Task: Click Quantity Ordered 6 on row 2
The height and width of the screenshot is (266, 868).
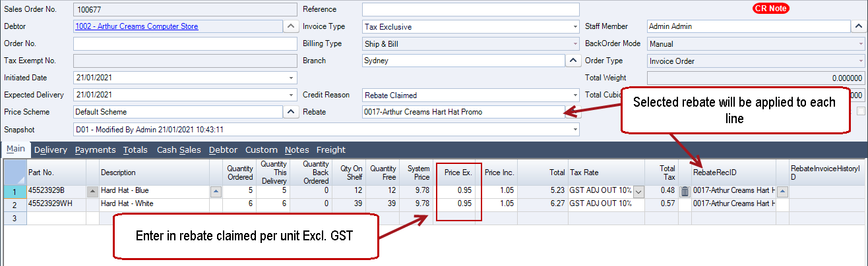Action: click(x=239, y=204)
